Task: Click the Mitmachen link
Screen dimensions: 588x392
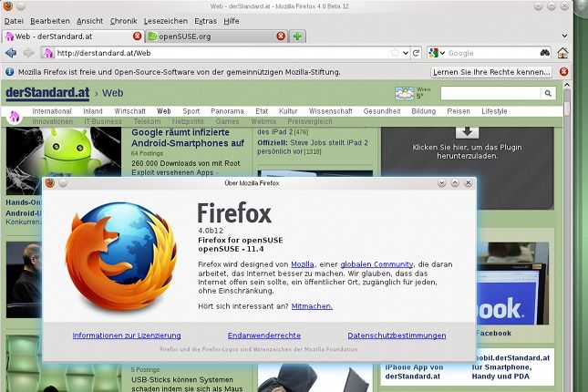Action: point(312,306)
